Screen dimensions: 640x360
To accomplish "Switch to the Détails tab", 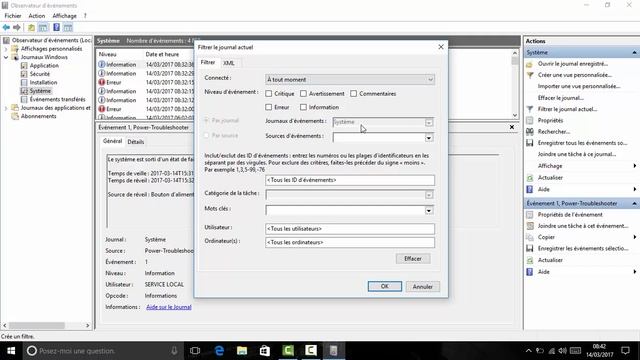I will click(x=136, y=142).
